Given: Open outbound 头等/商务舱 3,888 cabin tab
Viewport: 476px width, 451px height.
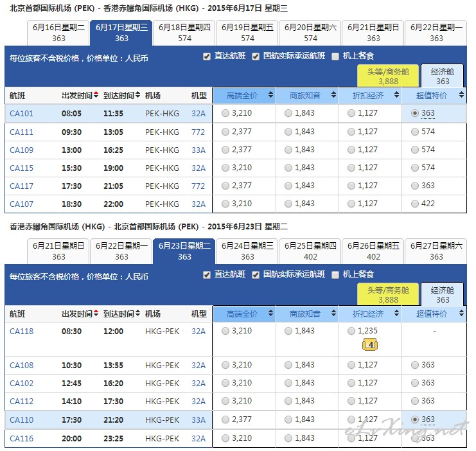Looking at the screenshot, I should tap(388, 76).
